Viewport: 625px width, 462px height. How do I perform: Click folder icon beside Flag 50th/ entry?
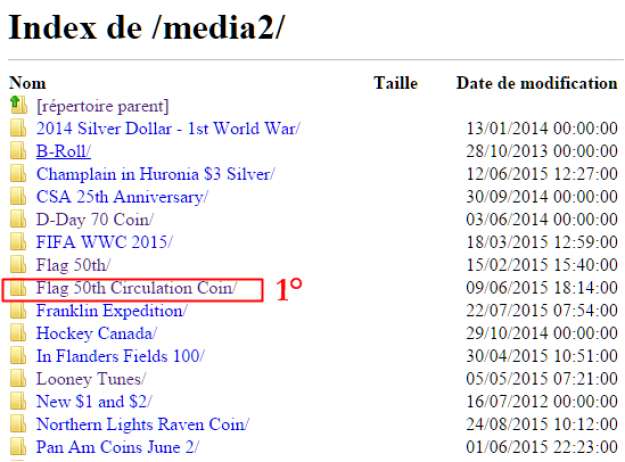tap(18, 265)
